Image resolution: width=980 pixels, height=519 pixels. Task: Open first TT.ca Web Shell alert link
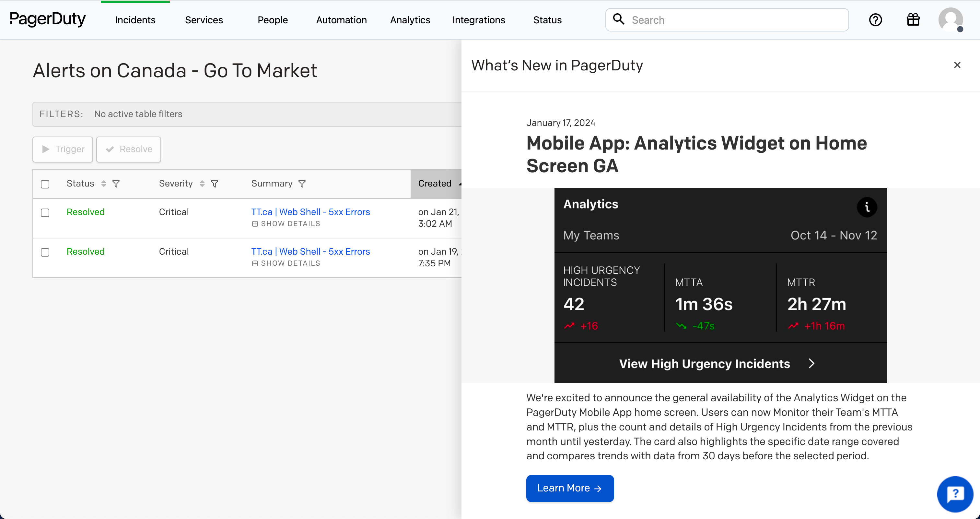click(310, 212)
